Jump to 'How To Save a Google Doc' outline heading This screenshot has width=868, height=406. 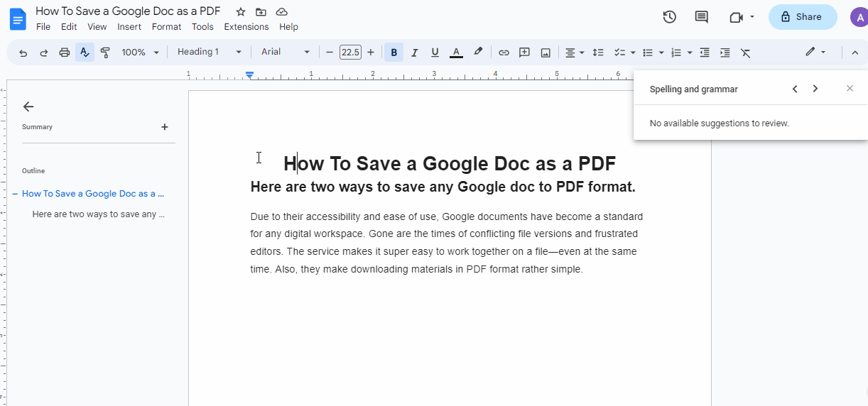[x=93, y=194]
